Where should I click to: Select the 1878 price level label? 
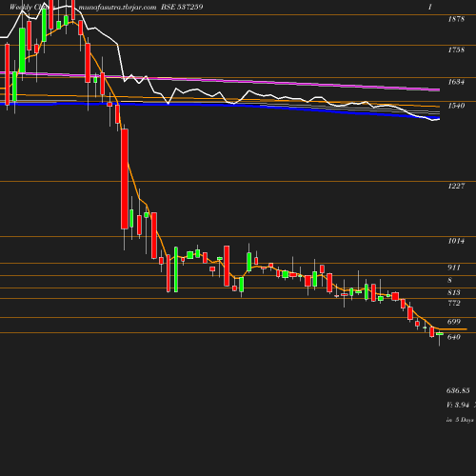pos(456,19)
